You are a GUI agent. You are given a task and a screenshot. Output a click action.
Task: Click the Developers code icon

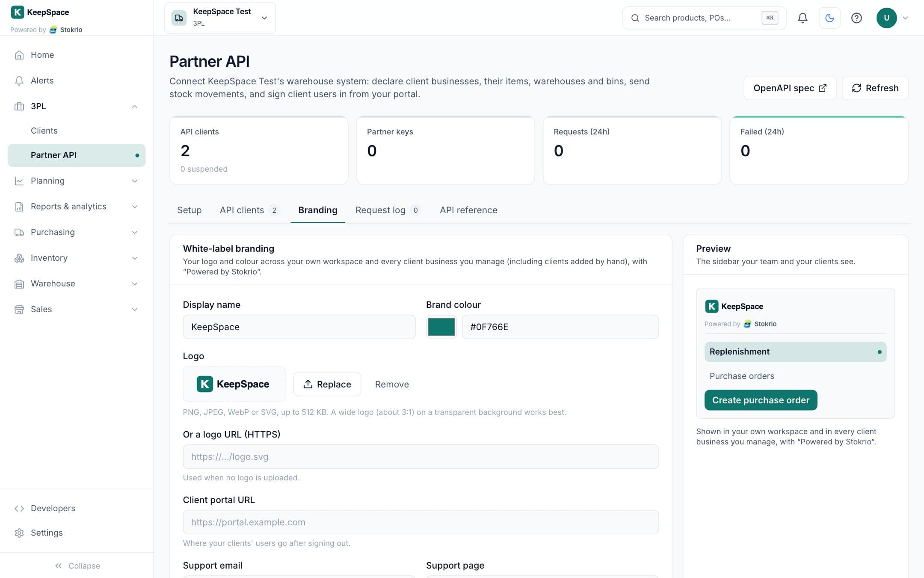coord(19,508)
